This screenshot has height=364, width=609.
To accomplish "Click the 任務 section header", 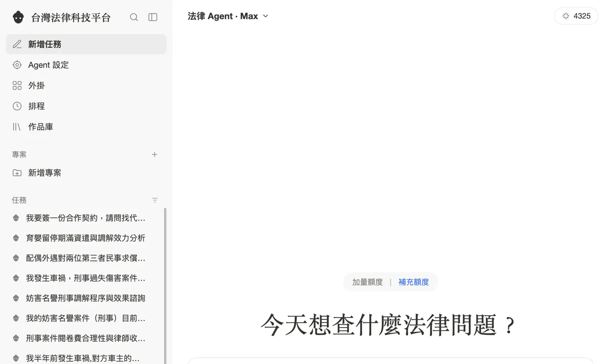I will (x=19, y=200).
